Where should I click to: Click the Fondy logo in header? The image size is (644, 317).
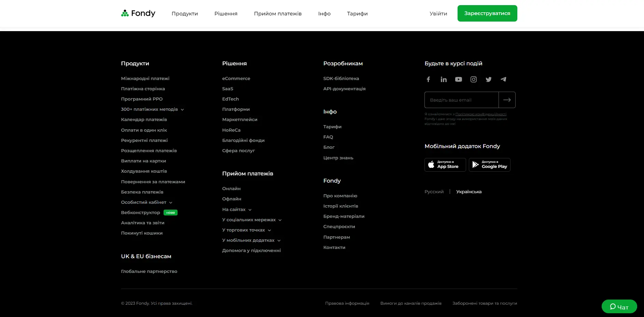pos(138,13)
